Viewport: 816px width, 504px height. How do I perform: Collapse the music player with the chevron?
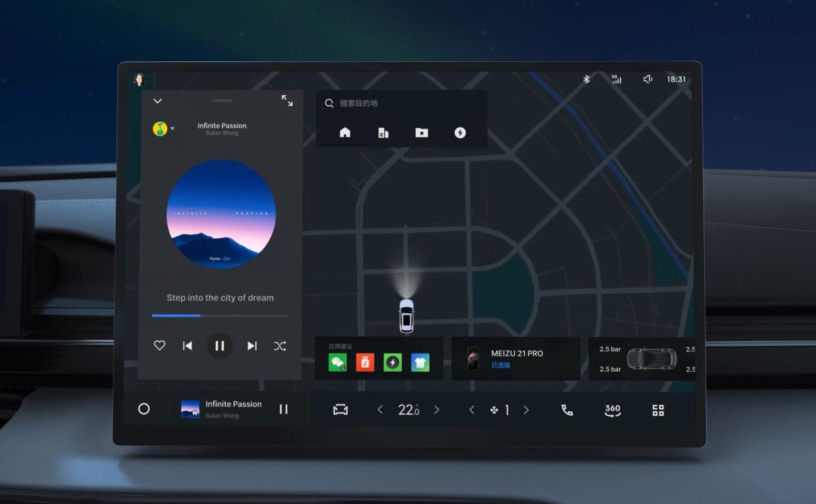pos(157,101)
